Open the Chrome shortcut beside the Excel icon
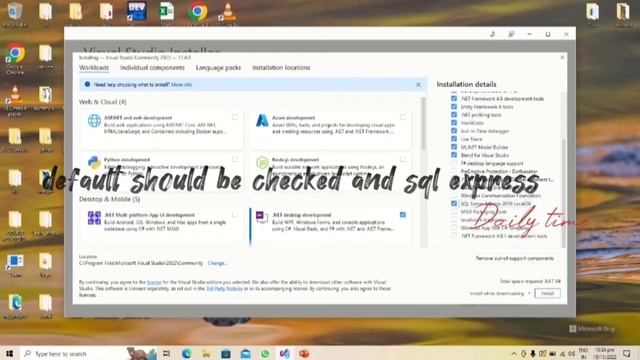The image size is (640, 360). point(198,11)
